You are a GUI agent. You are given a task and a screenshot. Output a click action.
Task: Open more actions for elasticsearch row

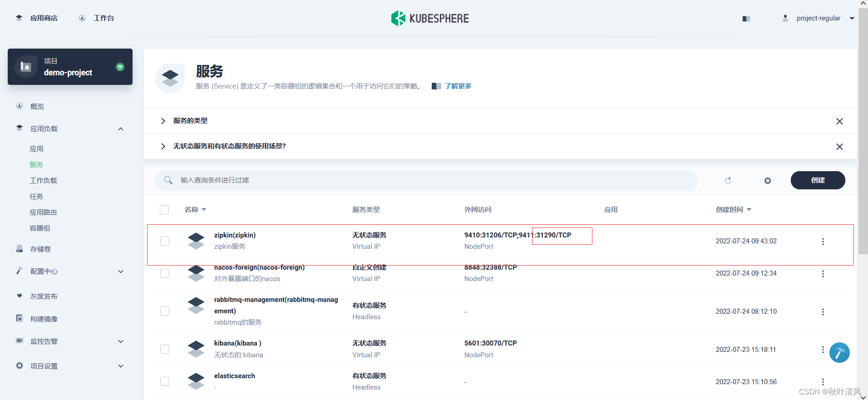pos(823,382)
